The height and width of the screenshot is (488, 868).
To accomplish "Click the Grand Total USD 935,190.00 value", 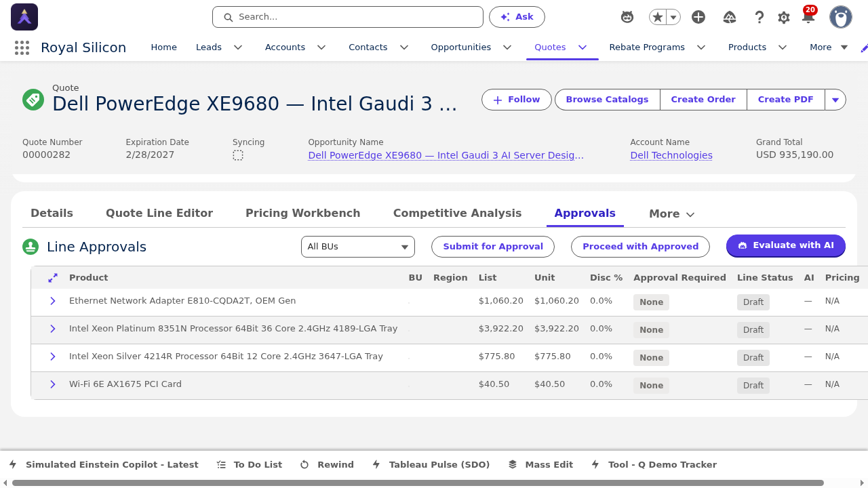I will coord(795,155).
